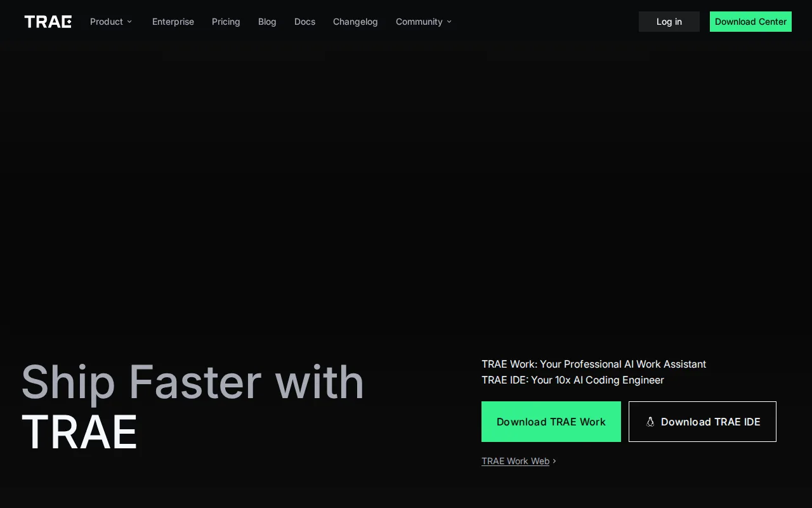Expand the Community dropdown menu
Image resolution: width=812 pixels, height=508 pixels.
[x=424, y=22]
